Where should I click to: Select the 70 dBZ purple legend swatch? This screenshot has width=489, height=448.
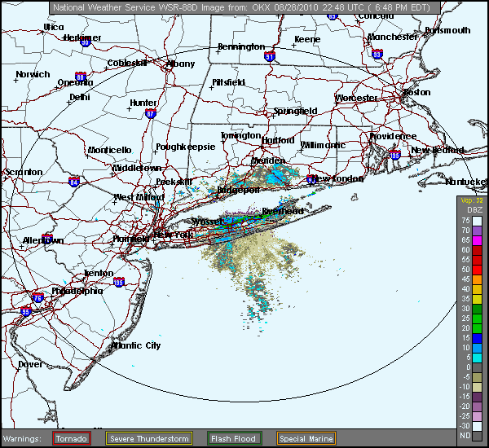pos(477,231)
